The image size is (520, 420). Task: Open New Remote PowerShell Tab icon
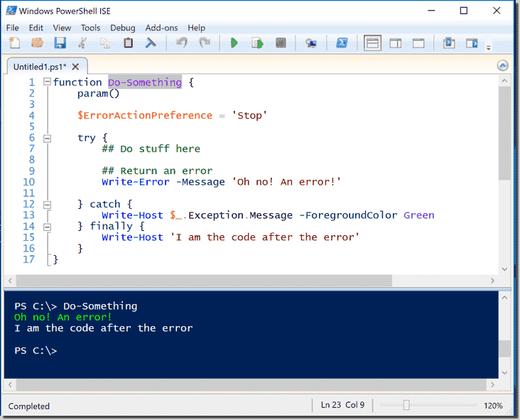click(x=310, y=43)
